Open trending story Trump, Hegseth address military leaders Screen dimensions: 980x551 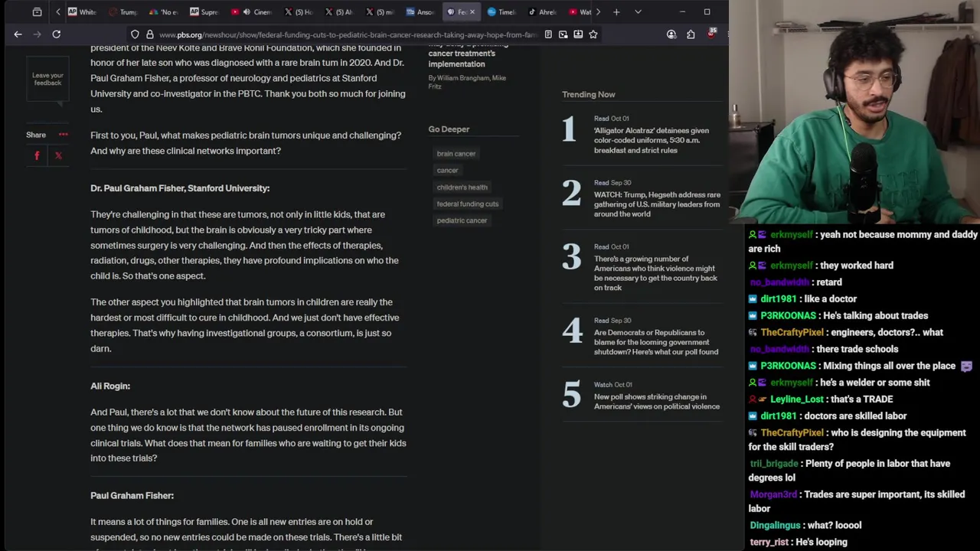click(657, 204)
